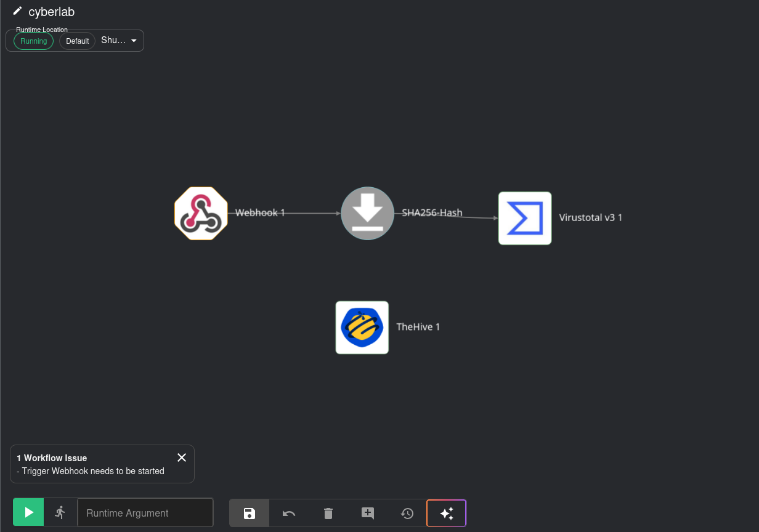The height and width of the screenshot is (532, 759).
Task: Click the trash delete icon
Action: 328,513
